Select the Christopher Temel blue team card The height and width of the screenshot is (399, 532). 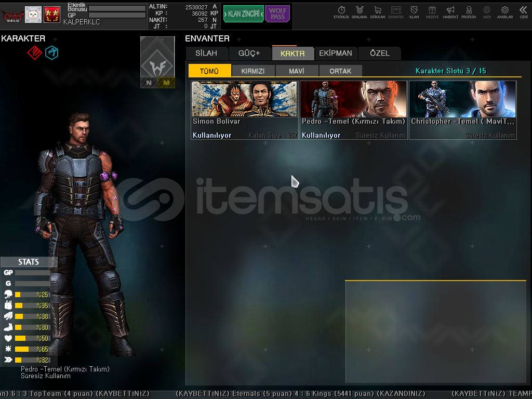[463, 110]
